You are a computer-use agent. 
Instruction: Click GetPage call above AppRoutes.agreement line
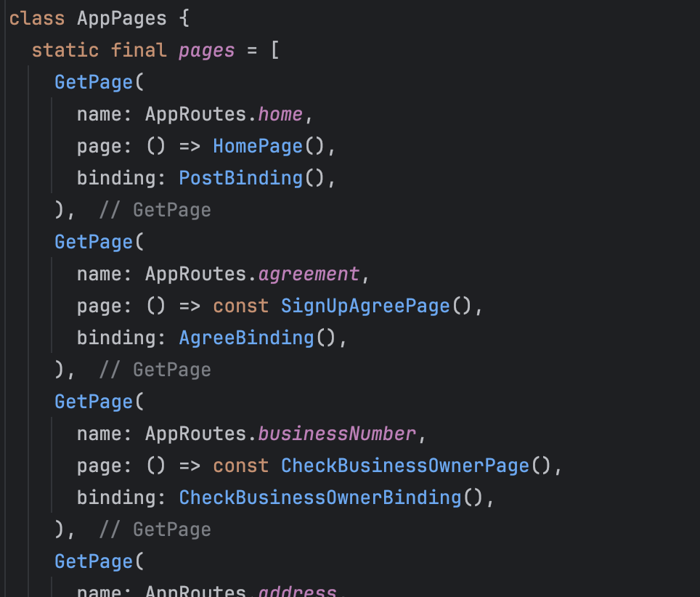(94, 243)
